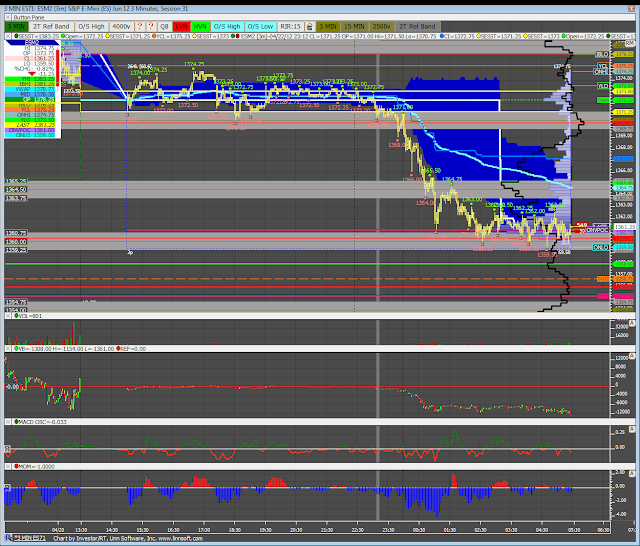Click the lock icon after RJR:15
Screen dimensions: 640x546
(x=309, y=27)
